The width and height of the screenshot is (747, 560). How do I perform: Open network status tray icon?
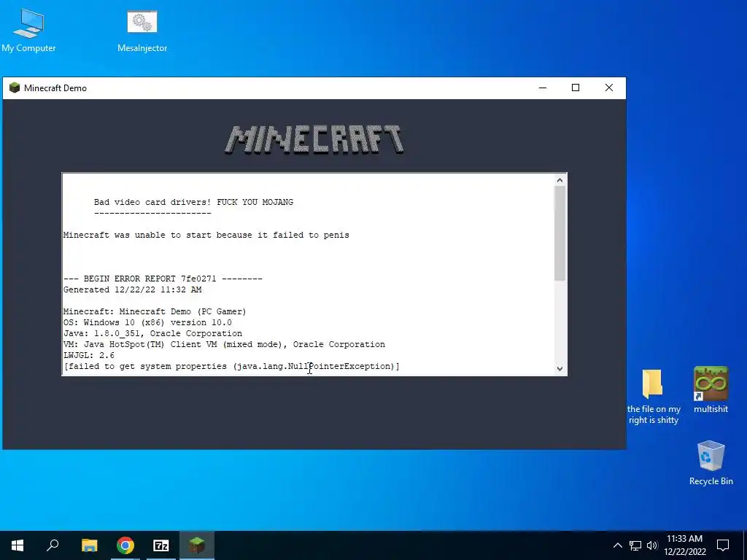coord(635,545)
